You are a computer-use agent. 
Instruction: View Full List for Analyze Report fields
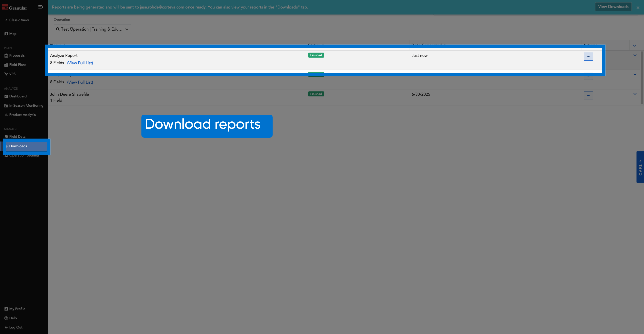pyautogui.click(x=80, y=63)
